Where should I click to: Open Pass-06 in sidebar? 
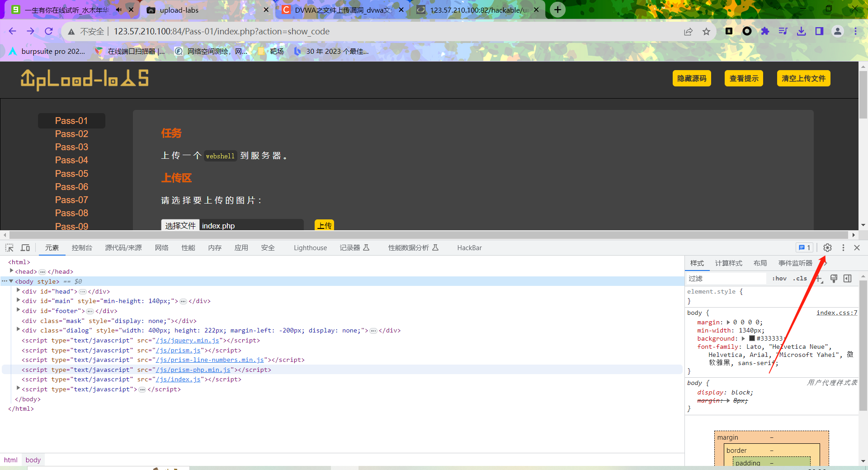[x=71, y=187]
